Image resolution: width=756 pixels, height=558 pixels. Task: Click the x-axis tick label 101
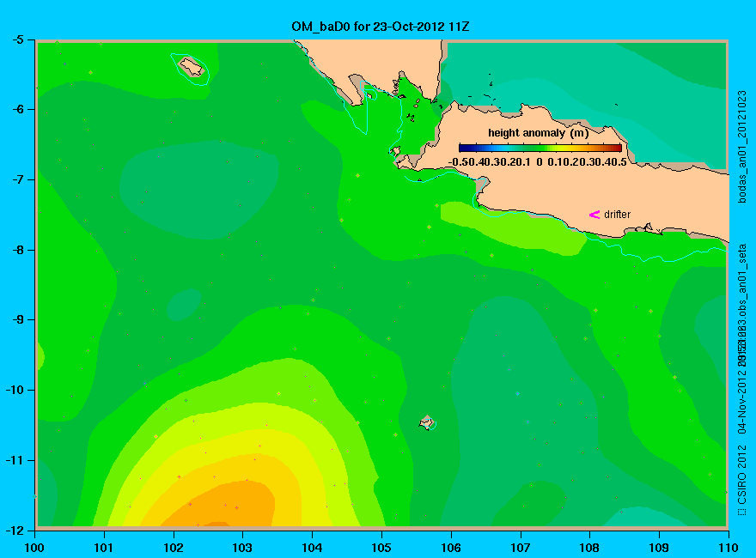[x=104, y=548]
